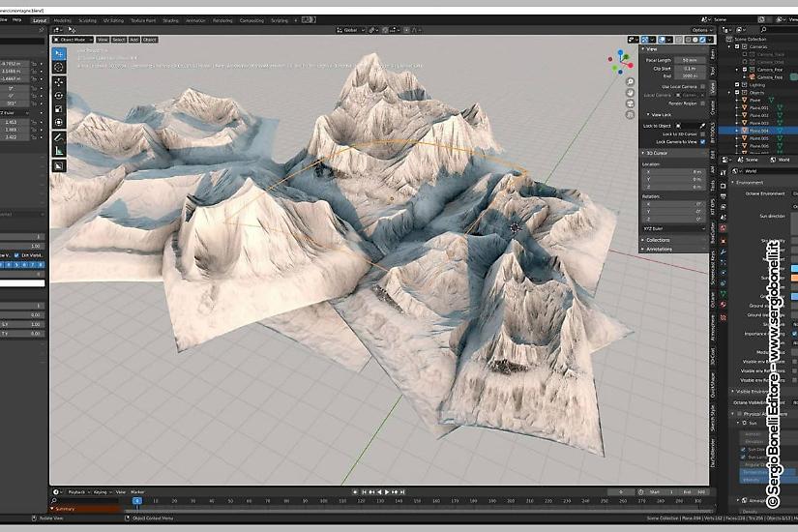798x532 pixels.
Task: Open the Object Mode dropdown
Action: [x=73, y=40]
